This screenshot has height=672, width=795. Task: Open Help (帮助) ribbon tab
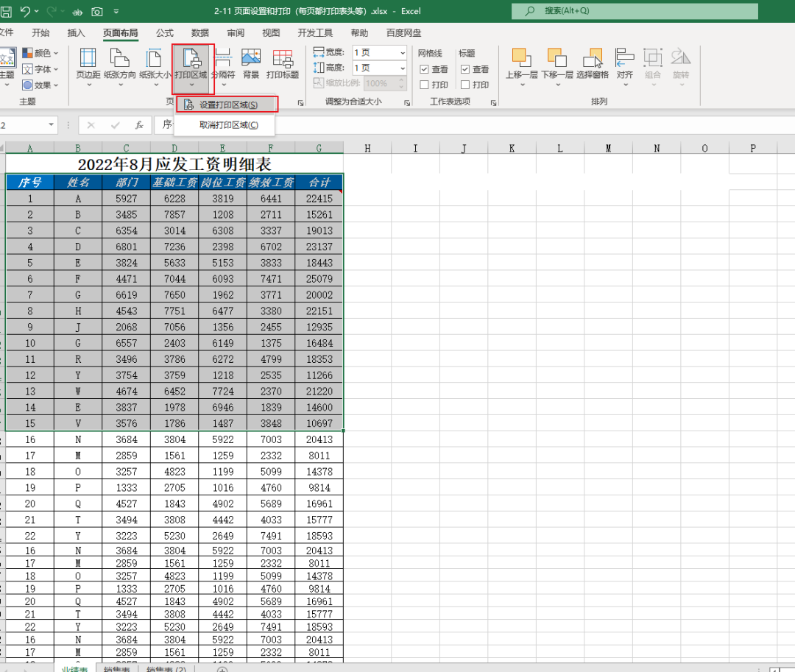point(359,33)
